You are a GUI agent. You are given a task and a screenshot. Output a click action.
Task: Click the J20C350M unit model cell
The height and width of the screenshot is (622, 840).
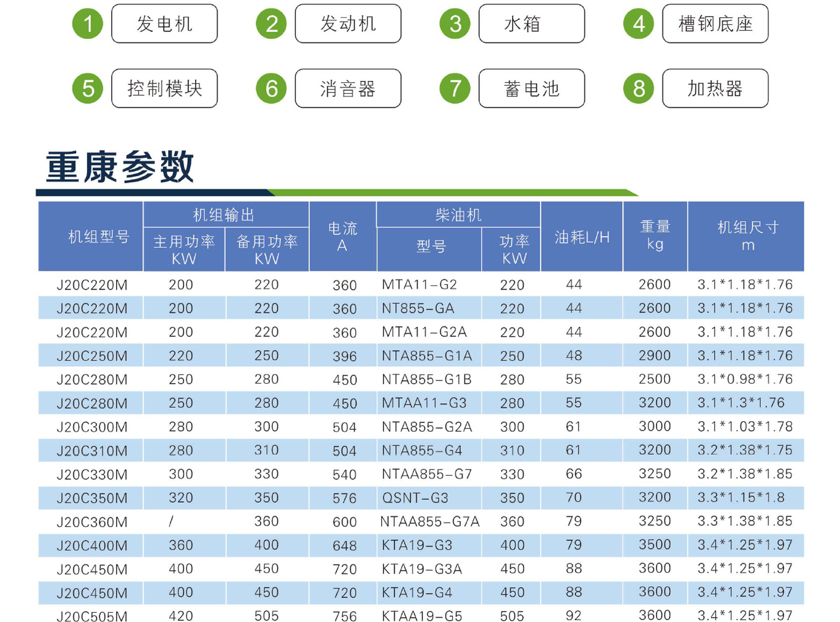92,498
